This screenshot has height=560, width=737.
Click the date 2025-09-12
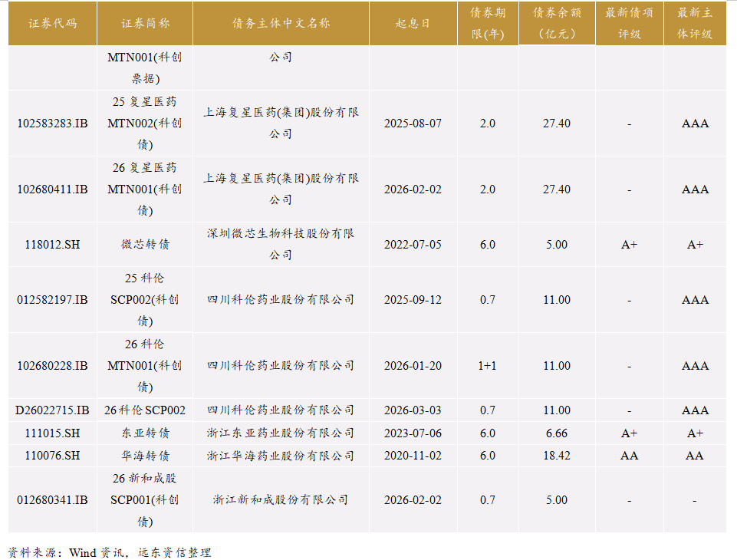[413, 300]
